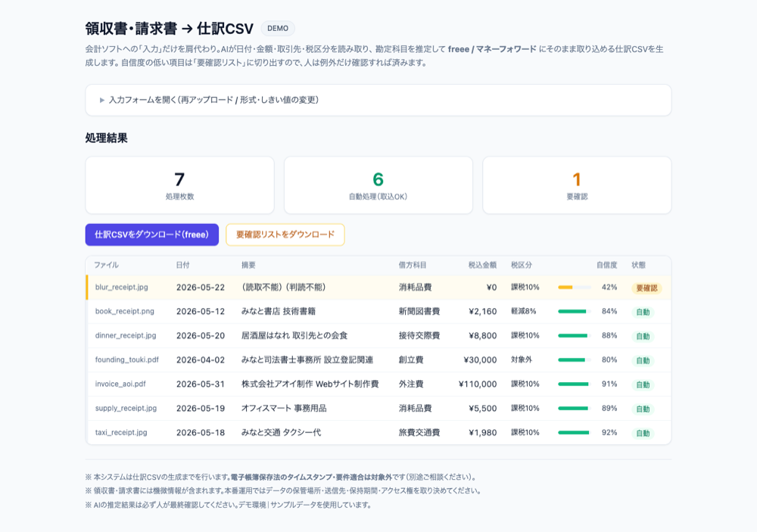757x532 pixels.
Task: Click the ファイル column header
Action: point(106,265)
